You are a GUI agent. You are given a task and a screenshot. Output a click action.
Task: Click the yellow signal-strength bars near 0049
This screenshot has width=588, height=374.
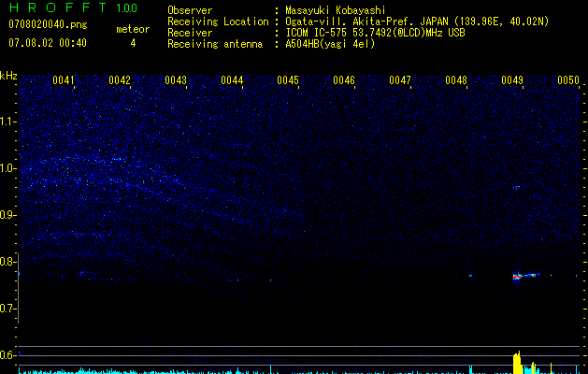tap(517, 363)
